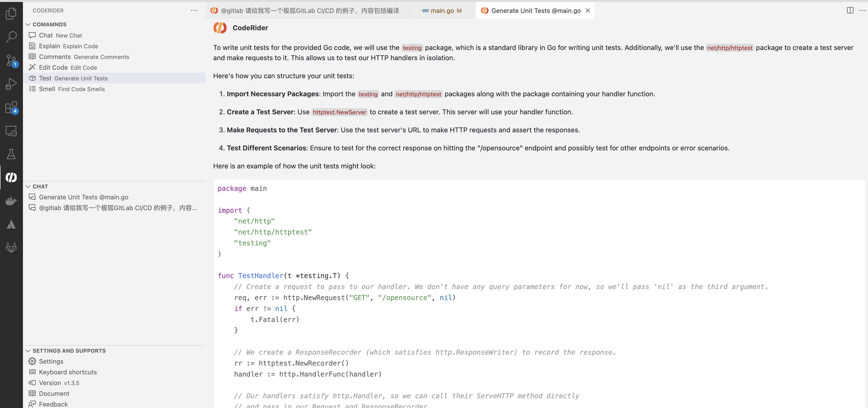Open the Remote Explorer view

[11, 131]
